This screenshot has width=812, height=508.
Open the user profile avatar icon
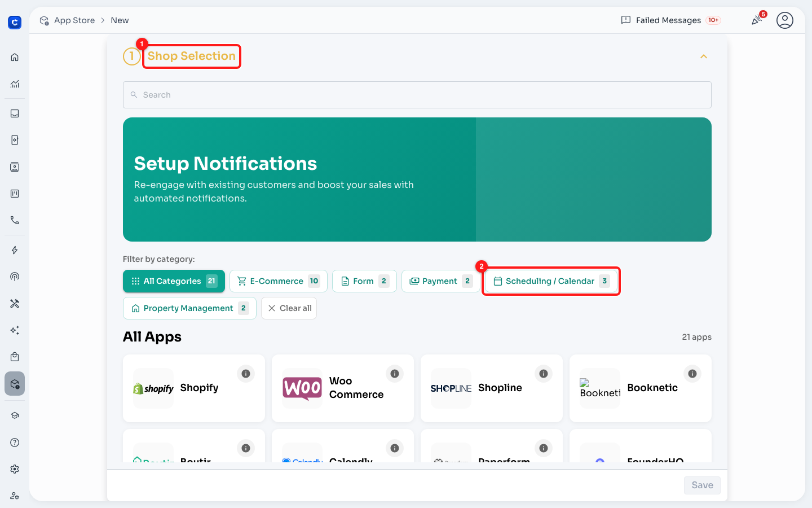785,20
